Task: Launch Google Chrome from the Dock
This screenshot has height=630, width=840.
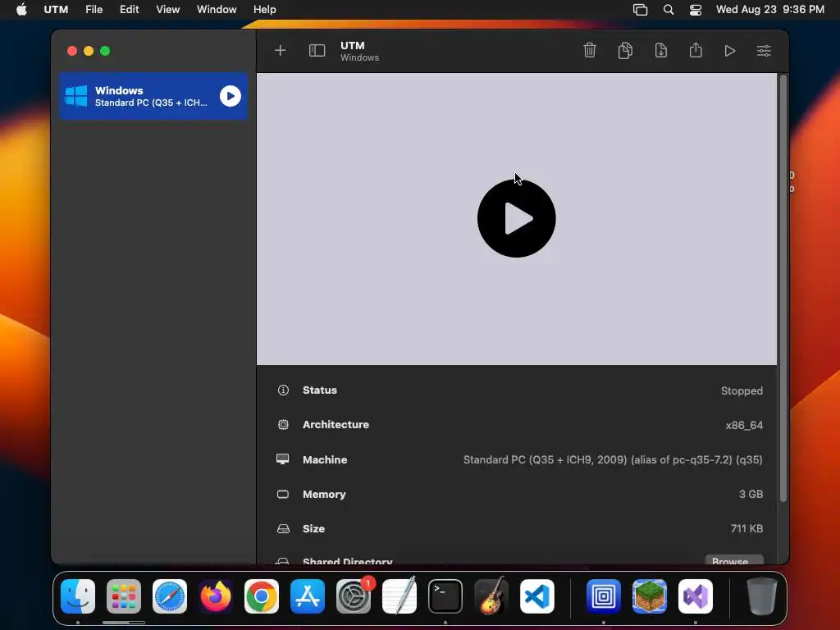Action: pyautogui.click(x=262, y=596)
